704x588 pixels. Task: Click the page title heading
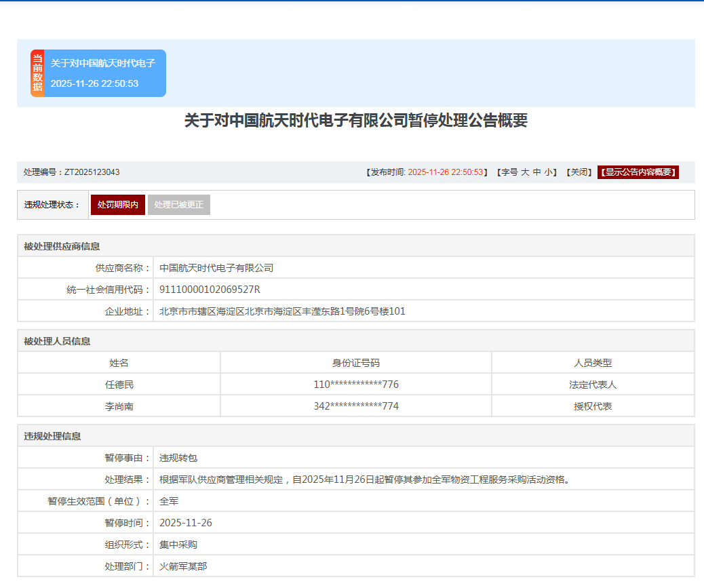356,120
